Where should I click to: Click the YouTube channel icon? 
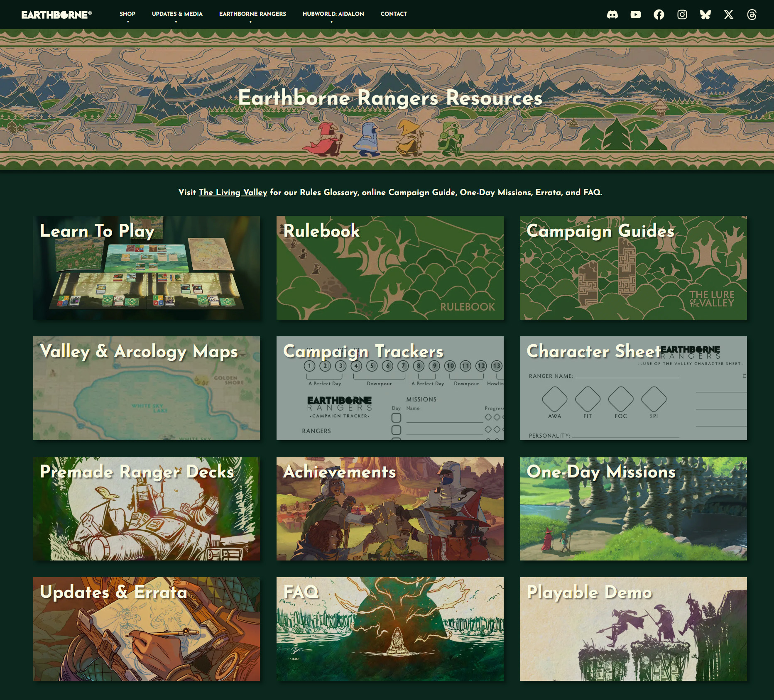(636, 15)
